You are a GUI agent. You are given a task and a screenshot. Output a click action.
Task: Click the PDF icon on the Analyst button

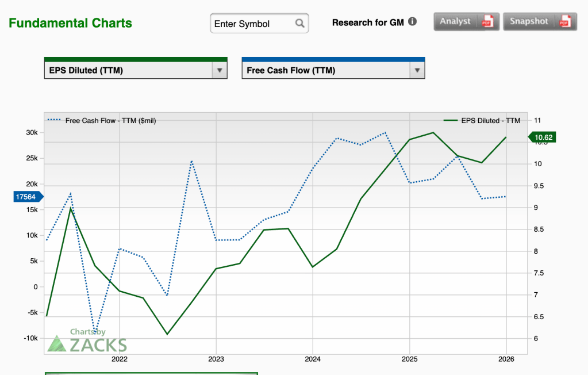487,22
